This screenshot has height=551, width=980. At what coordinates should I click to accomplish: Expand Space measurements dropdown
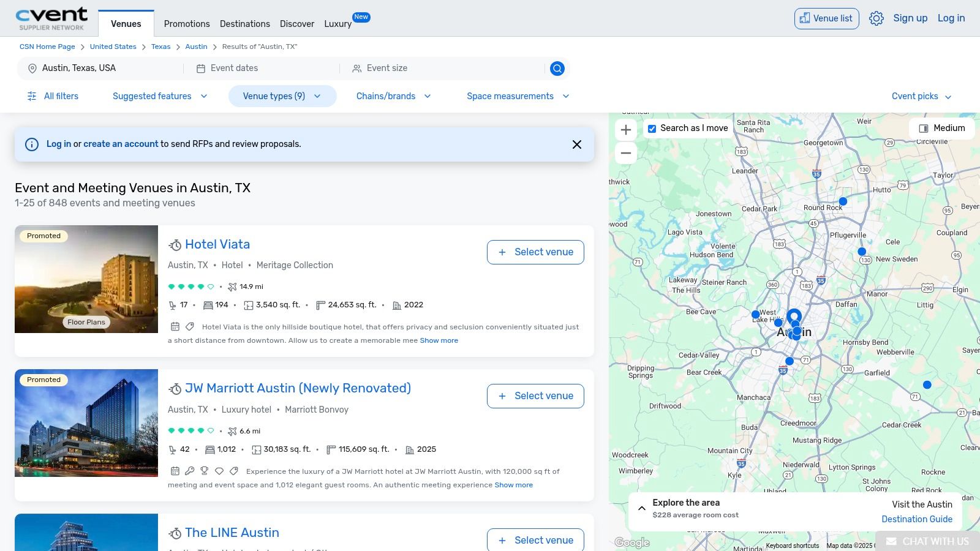click(x=518, y=96)
